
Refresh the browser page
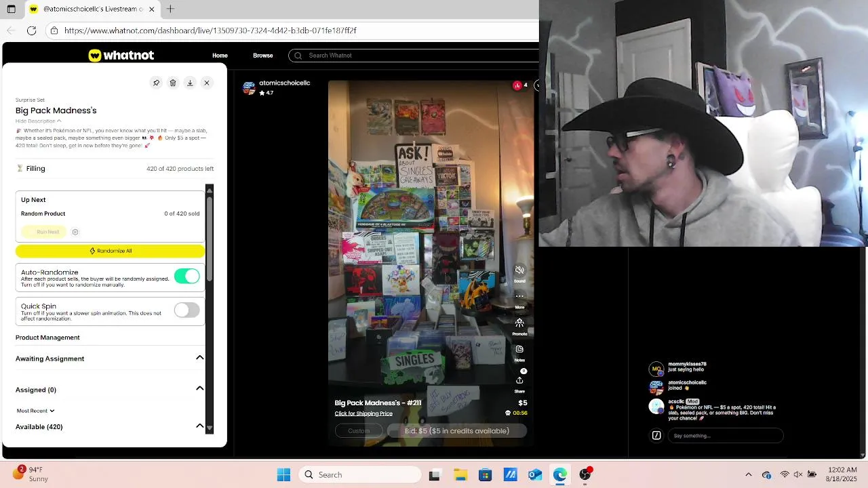[x=31, y=30]
